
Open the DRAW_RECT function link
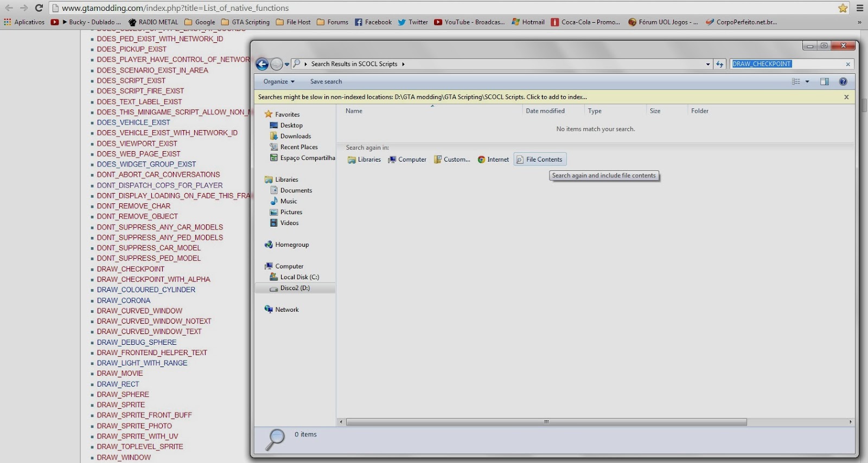coord(118,384)
